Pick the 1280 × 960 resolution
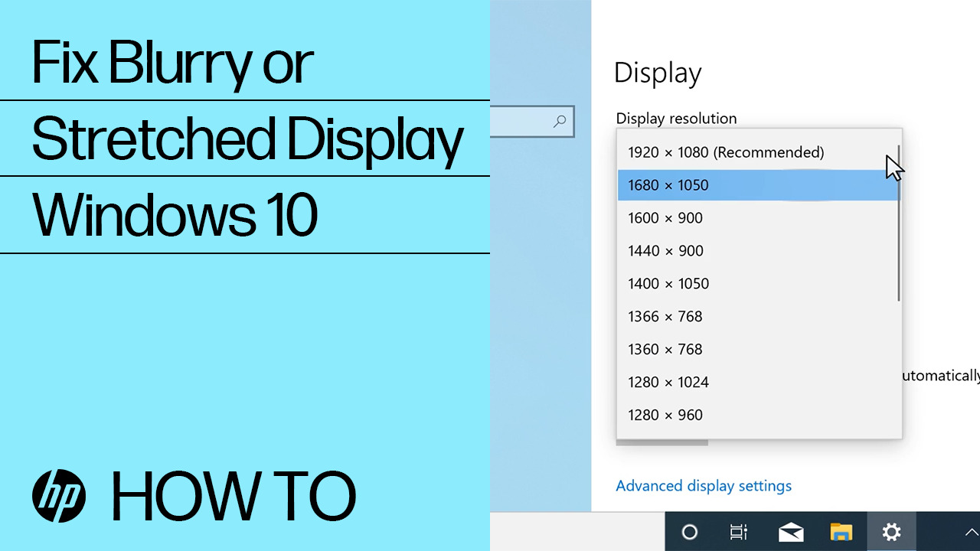 click(665, 415)
